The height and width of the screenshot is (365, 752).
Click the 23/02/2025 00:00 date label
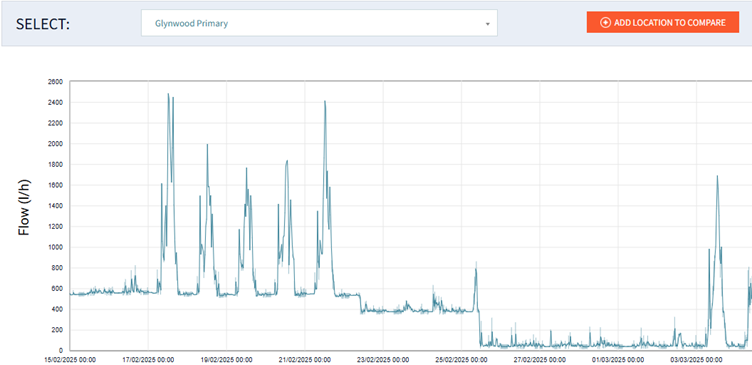[383, 359]
